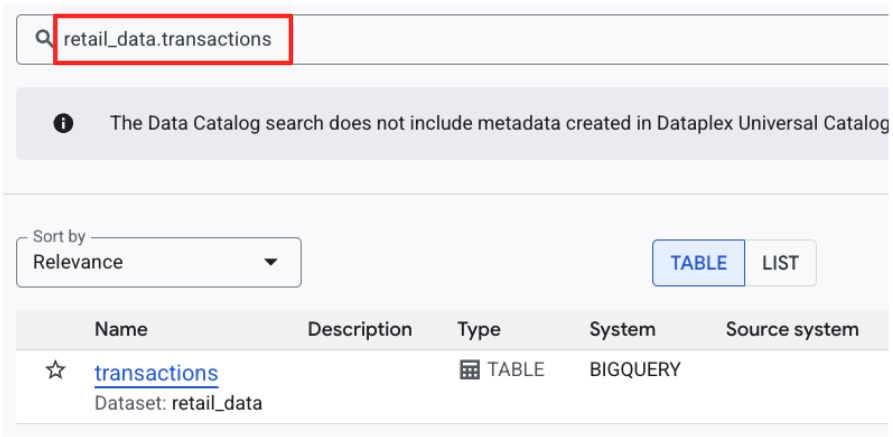Switch to LIST view
This screenshot has width=893, height=437.
click(x=780, y=263)
